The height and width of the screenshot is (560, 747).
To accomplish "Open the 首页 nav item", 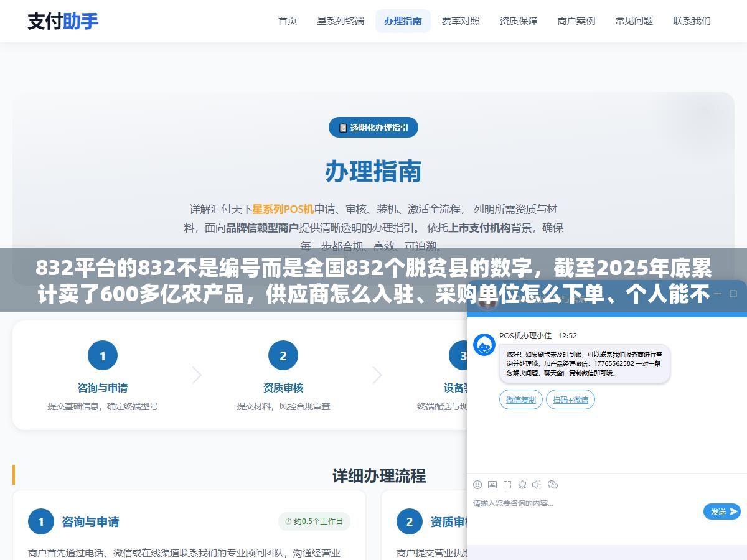I will pyautogui.click(x=288, y=21).
